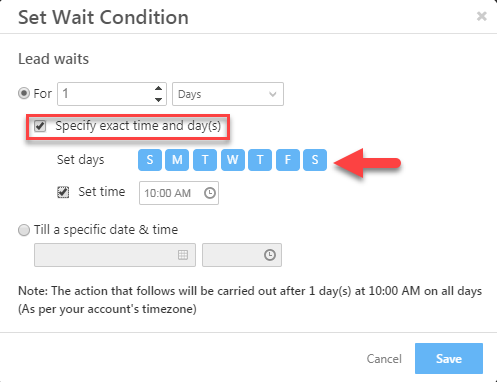Toggle the Monday day button
Image resolution: width=497 pixels, height=382 pixels.
pyautogui.click(x=177, y=160)
